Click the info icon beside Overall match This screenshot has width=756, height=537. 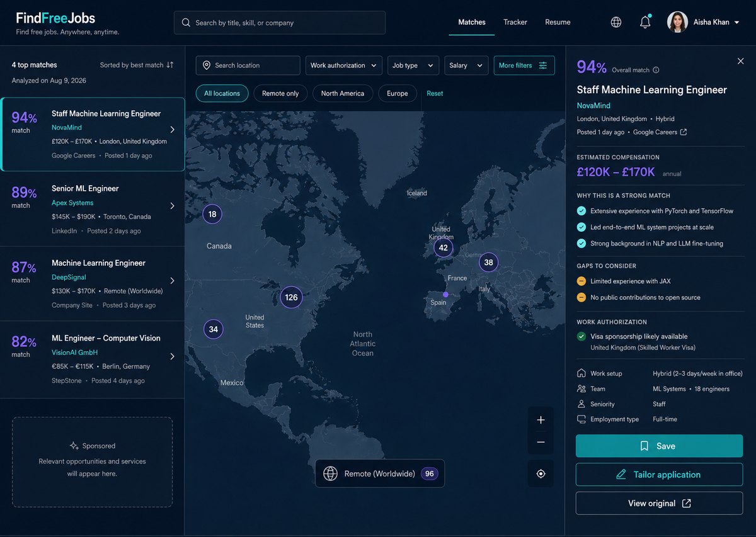[656, 70]
